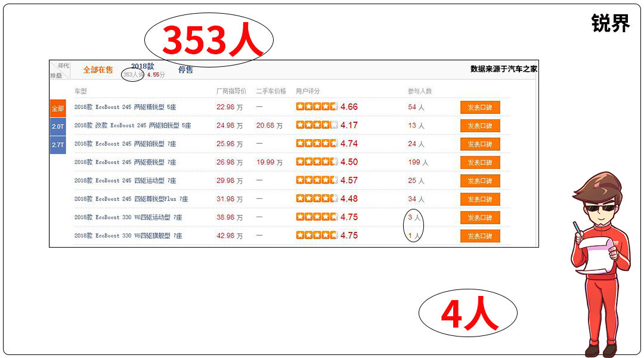Viewport: 644px width, 358px height.
Task: Open the 330 V6四驱运动型 7座 model link
Action: (x=128, y=218)
